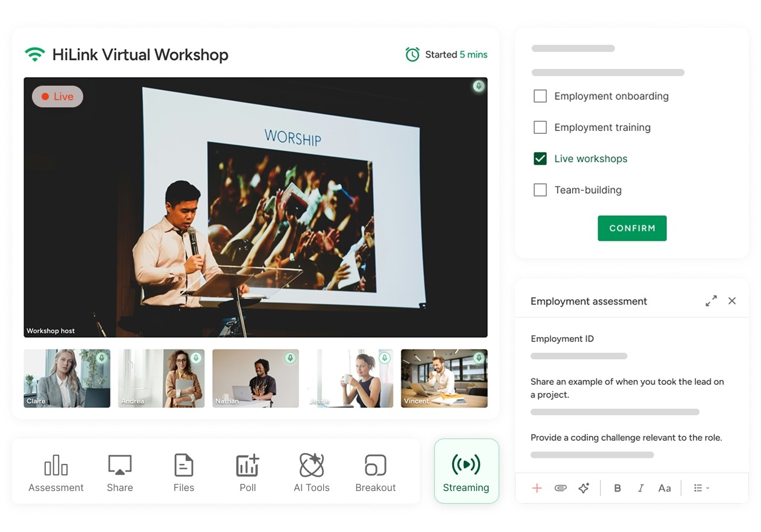Check the Employment training checkbox
761x532 pixels.
[x=540, y=127]
